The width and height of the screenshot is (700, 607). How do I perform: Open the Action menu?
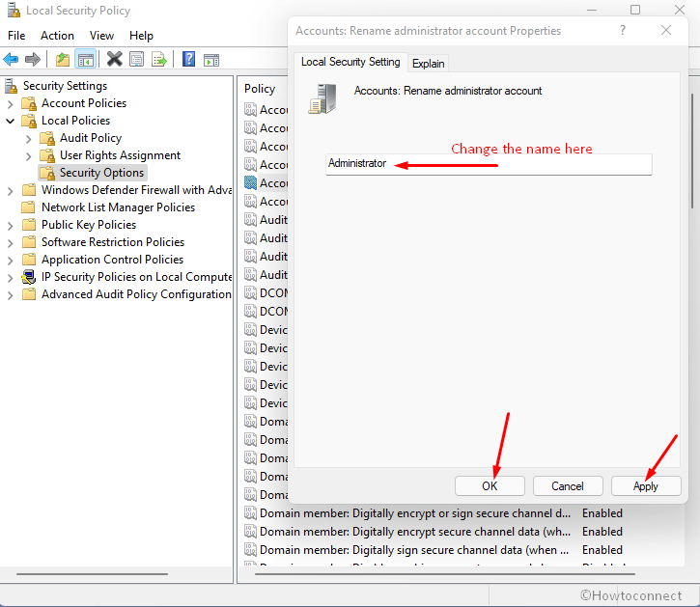coord(57,36)
